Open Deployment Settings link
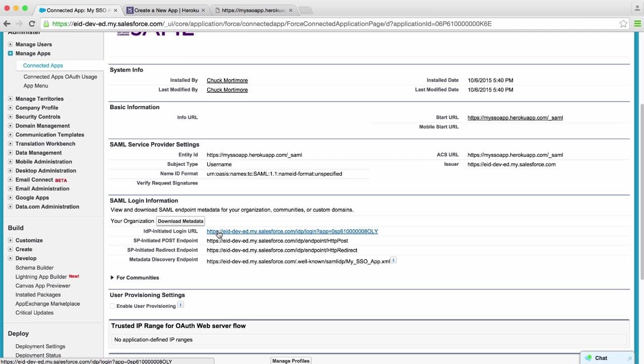644x364 pixels. pyautogui.click(x=40, y=346)
